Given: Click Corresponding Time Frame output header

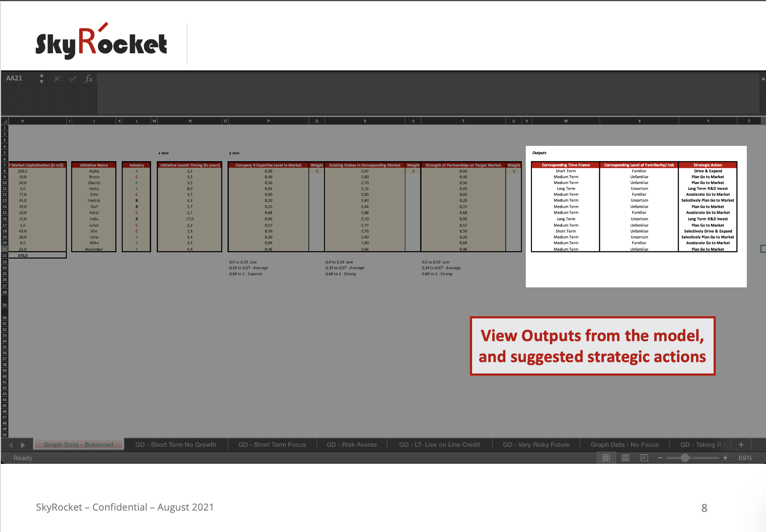Looking at the screenshot, I should pos(566,165).
